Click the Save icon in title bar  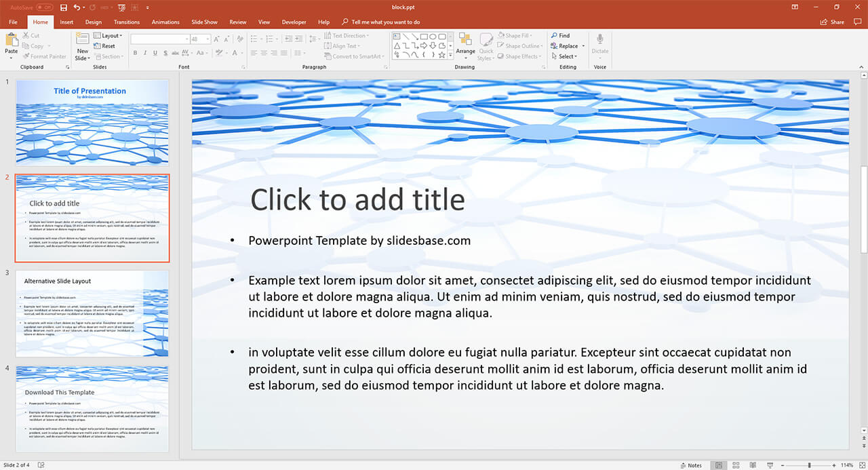[x=64, y=7]
